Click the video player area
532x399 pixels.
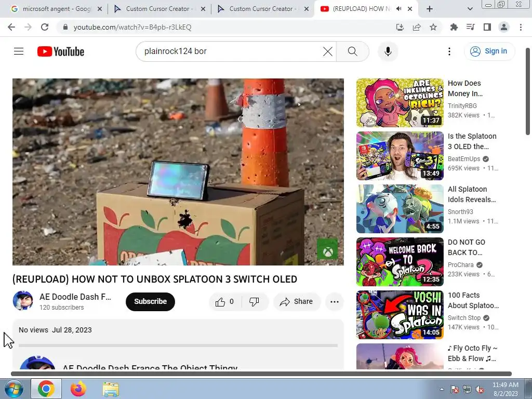[x=178, y=171]
